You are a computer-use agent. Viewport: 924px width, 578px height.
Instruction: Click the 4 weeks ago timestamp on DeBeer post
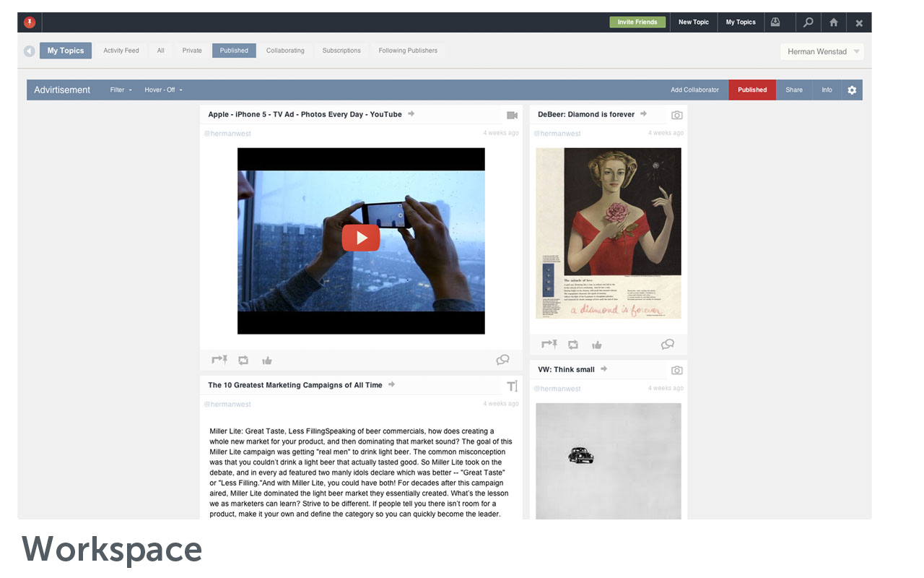click(666, 133)
